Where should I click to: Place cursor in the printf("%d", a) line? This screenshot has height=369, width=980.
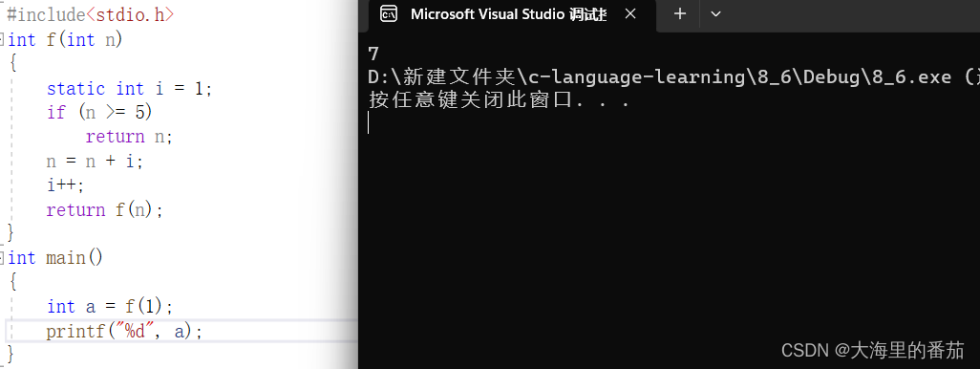124,331
